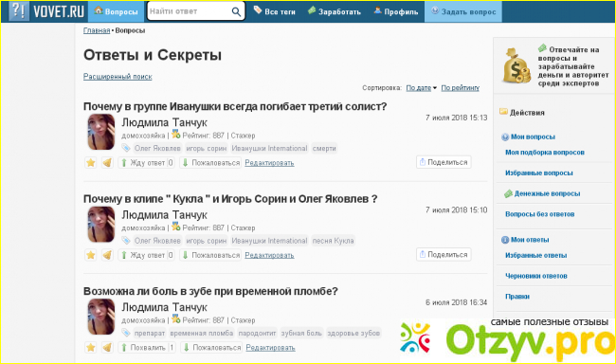Click the money bag earn icon

click(516, 65)
